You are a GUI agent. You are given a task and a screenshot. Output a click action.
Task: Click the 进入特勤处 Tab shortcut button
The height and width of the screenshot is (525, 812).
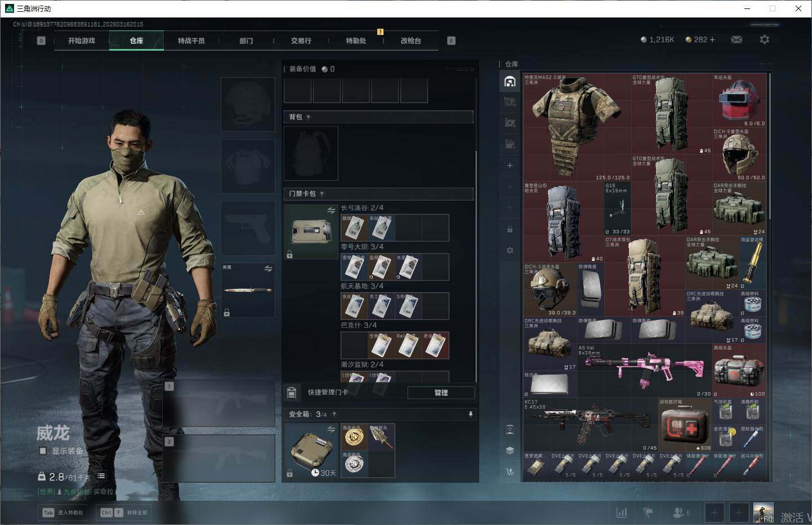coord(63,513)
